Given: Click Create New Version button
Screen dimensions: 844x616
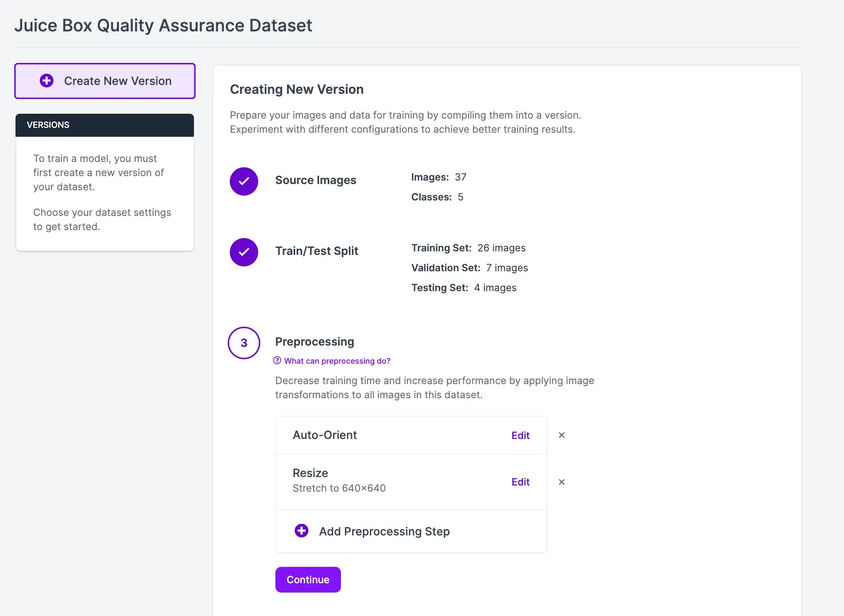Looking at the screenshot, I should 105,81.
